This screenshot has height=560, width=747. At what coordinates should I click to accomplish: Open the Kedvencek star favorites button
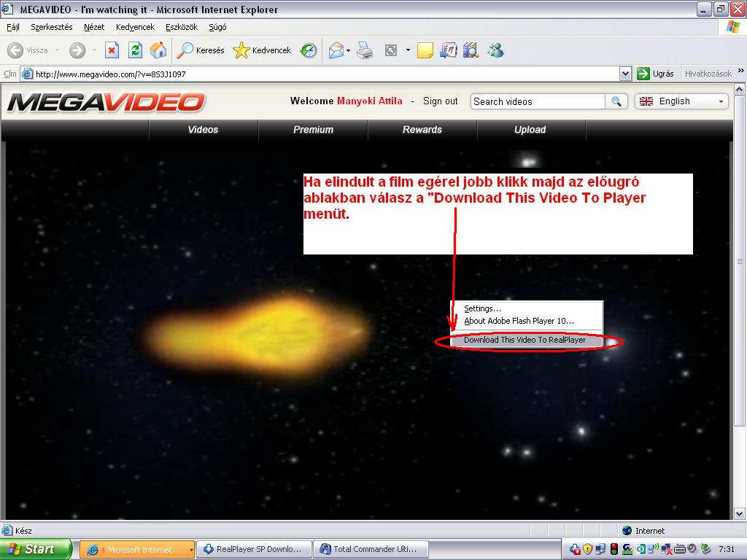point(262,50)
